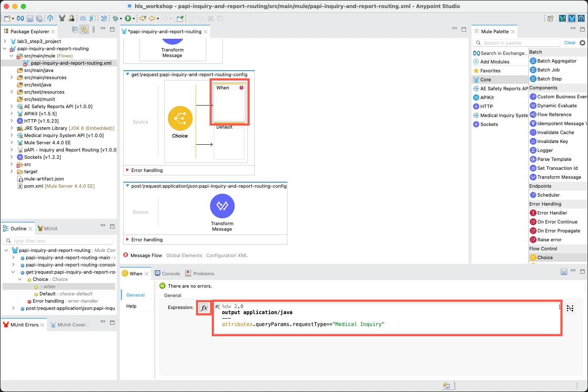Select Raise error in the Mule Palette
This screenshot has width=588, height=392.
point(545,240)
